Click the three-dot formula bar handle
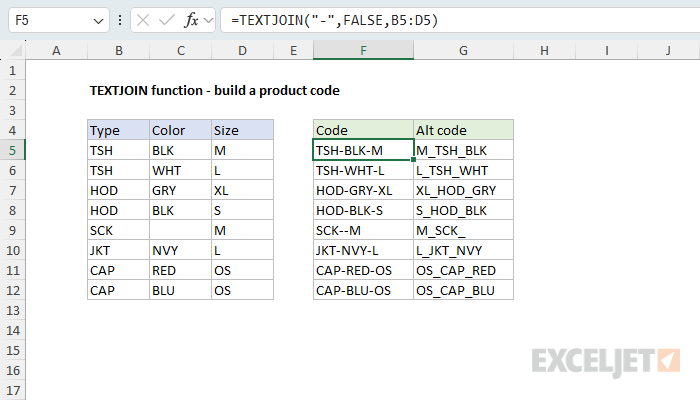This screenshot has width=700, height=400. [x=120, y=20]
